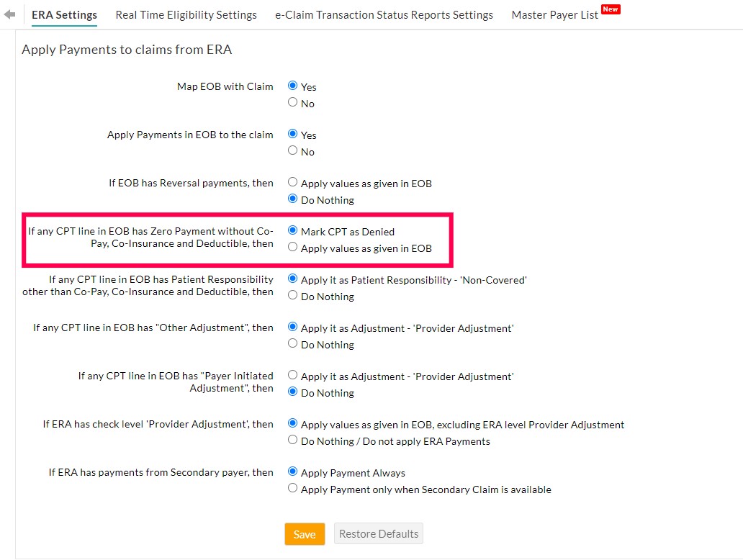This screenshot has width=743, height=560.
Task: Select Yes for Apply Payments in EOB
Action: [292, 133]
